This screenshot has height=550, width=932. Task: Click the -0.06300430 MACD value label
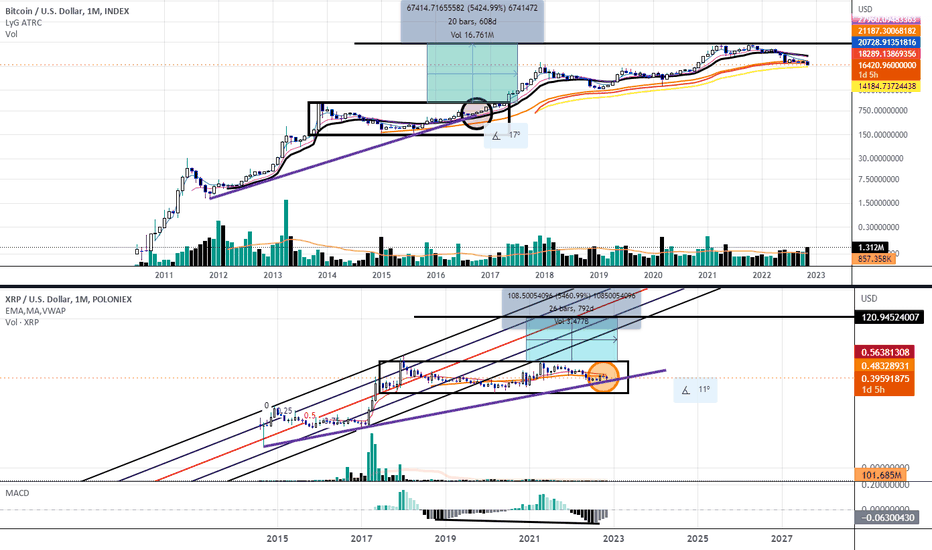click(888, 517)
